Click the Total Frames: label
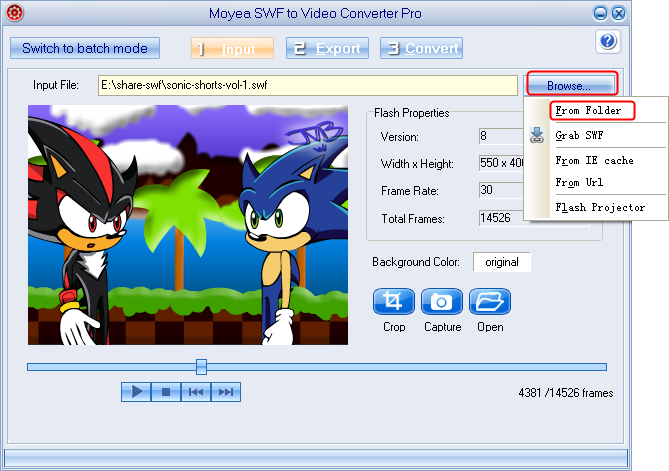This screenshot has width=669, height=471. (x=413, y=219)
